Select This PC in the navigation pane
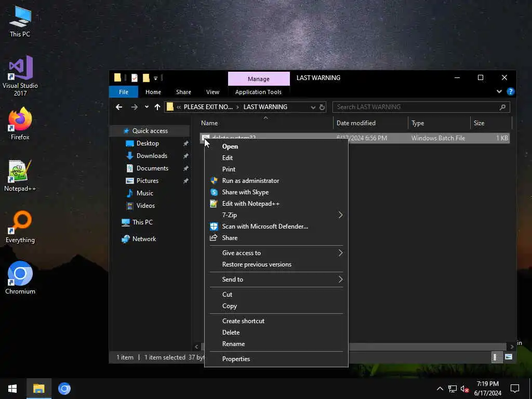532x399 pixels. tap(142, 222)
